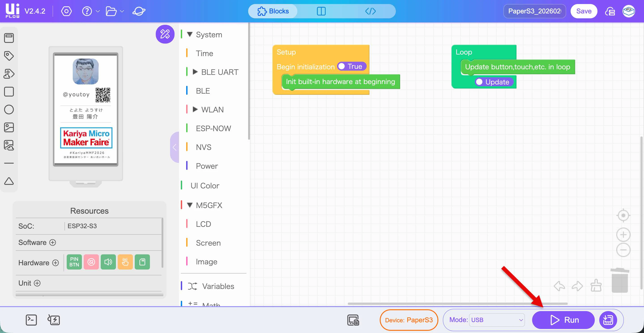Expand the WLAN category
The width and height of the screenshot is (644, 333).
(195, 109)
